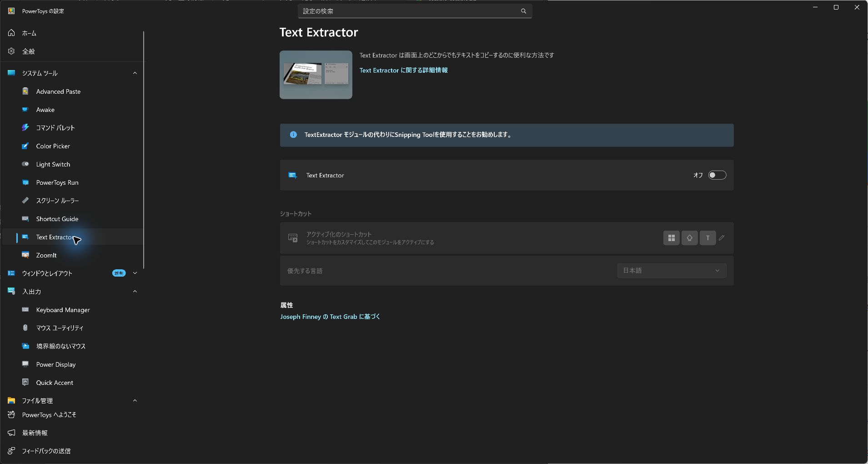This screenshot has width=868, height=464.
Task: Click the T key shortcut button
Action: (707, 237)
